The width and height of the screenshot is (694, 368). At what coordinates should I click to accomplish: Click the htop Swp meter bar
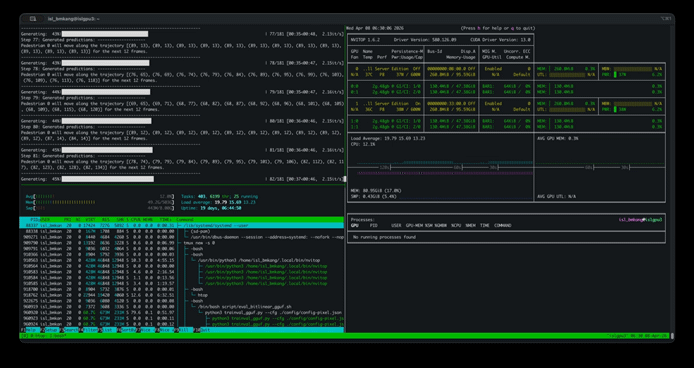(100, 208)
